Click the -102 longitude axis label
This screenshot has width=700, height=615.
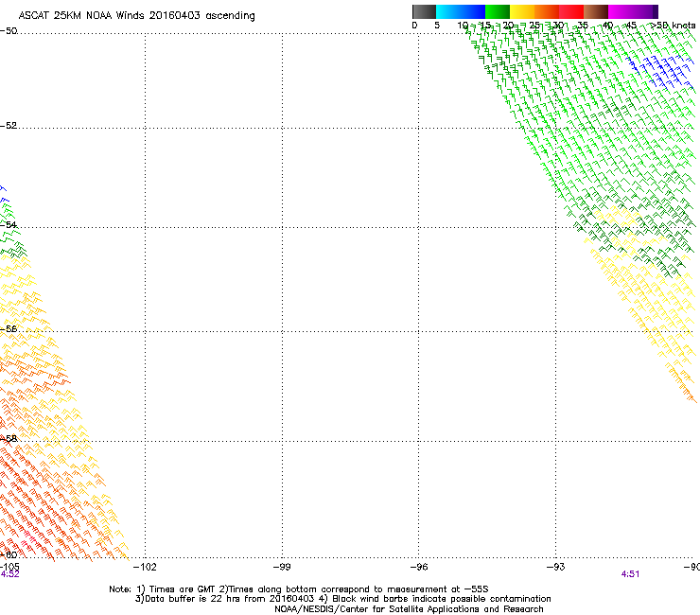coord(146,567)
